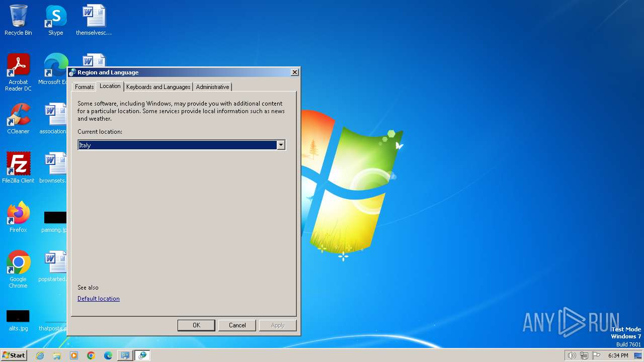This screenshot has height=362, width=644.
Task: Select the pamong.jpg image icon
Action: 54,221
